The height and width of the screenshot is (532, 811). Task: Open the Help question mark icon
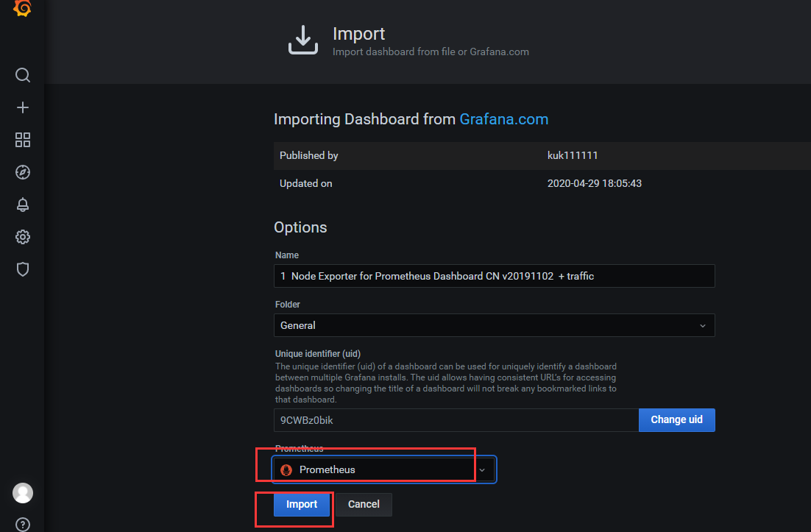tap(22, 524)
